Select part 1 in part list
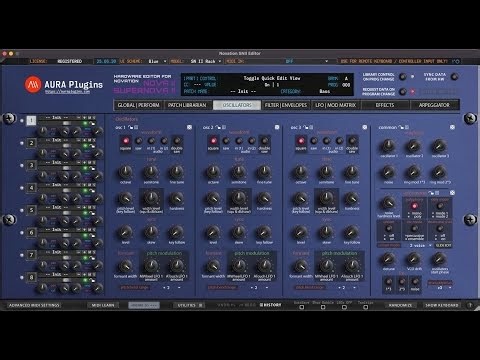 coord(31,120)
